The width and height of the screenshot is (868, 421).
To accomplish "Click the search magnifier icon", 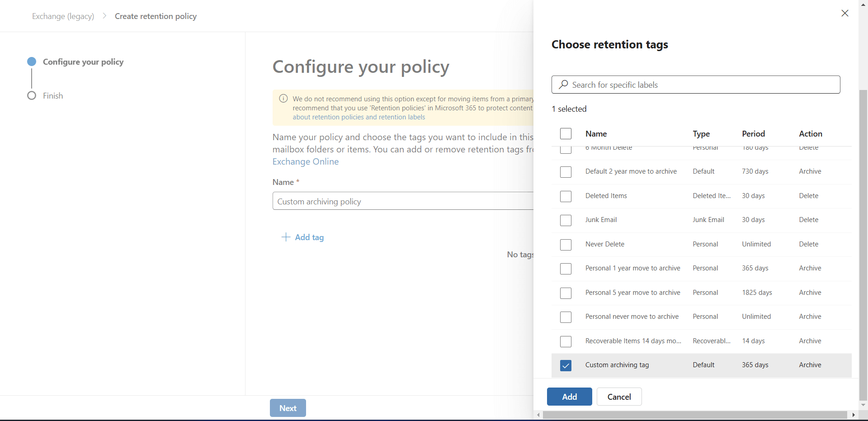I will [563, 85].
